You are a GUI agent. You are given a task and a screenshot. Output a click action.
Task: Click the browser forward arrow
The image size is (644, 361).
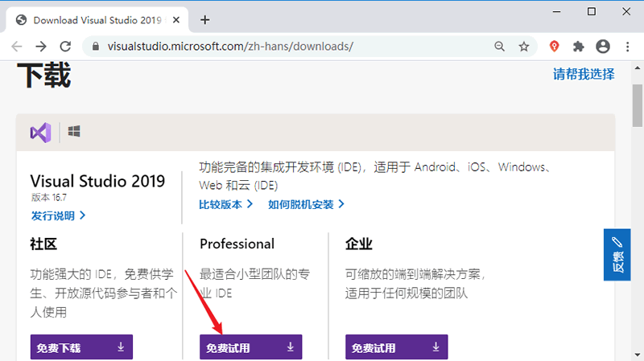click(41, 47)
